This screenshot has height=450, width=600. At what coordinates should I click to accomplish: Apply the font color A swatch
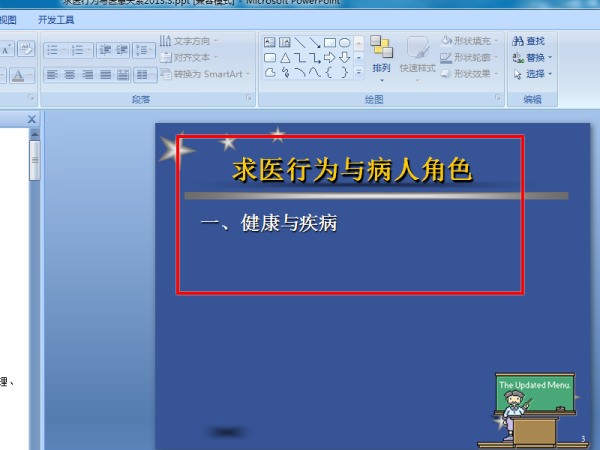18,75
